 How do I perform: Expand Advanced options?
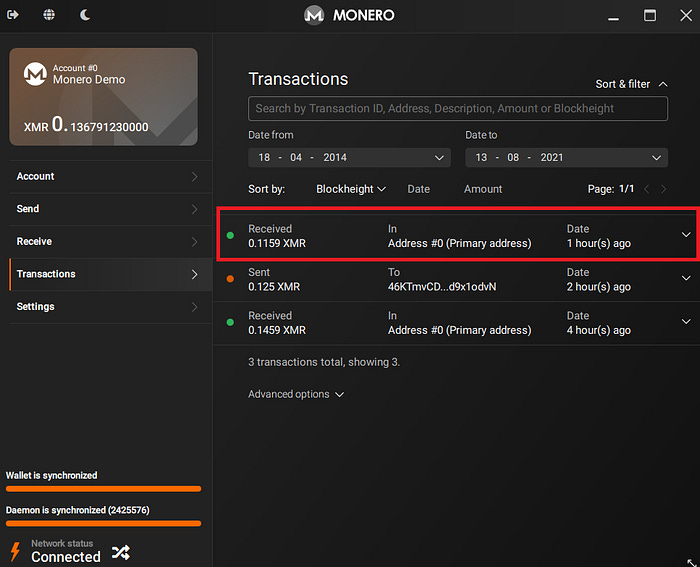[296, 394]
